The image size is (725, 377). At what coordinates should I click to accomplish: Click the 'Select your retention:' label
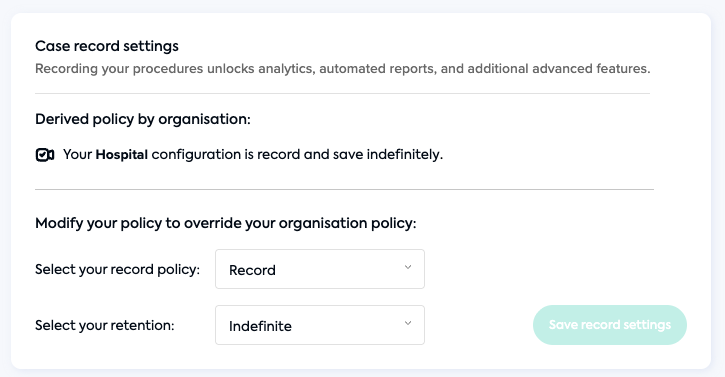point(104,326)
